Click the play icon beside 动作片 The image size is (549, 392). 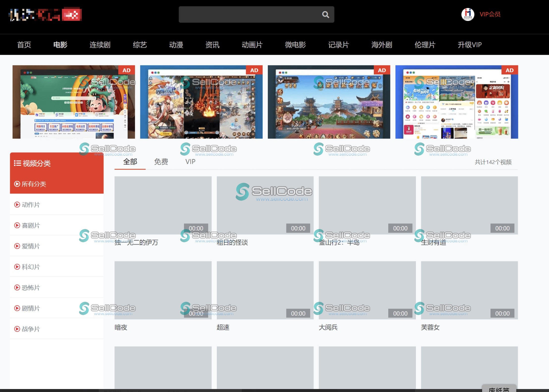coord(17,205)
